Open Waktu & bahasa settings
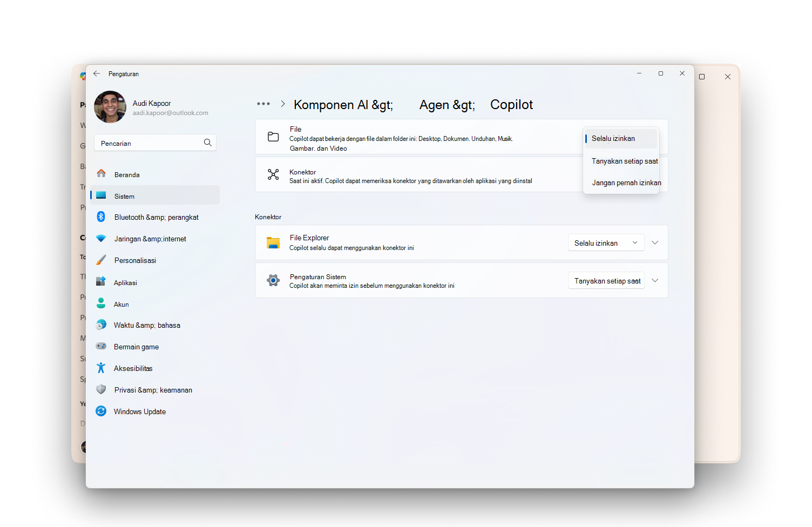 pos(155,325)
